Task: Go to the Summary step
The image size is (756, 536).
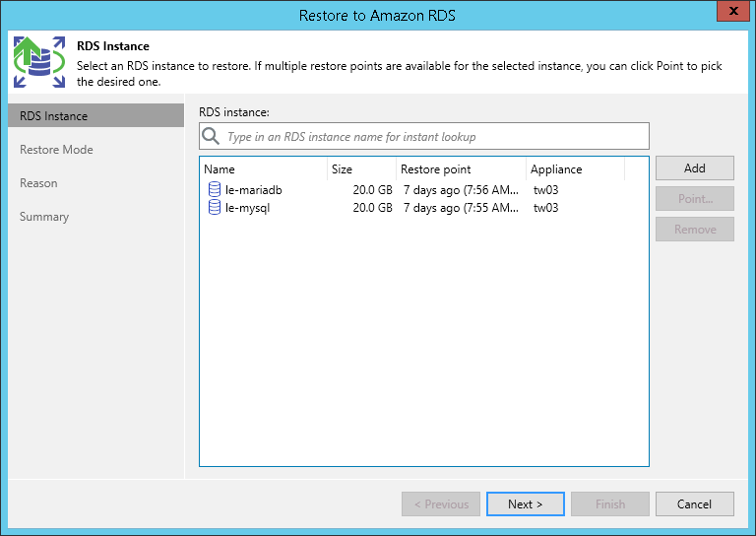Action: pyautogui.click(x=44, y=217)
